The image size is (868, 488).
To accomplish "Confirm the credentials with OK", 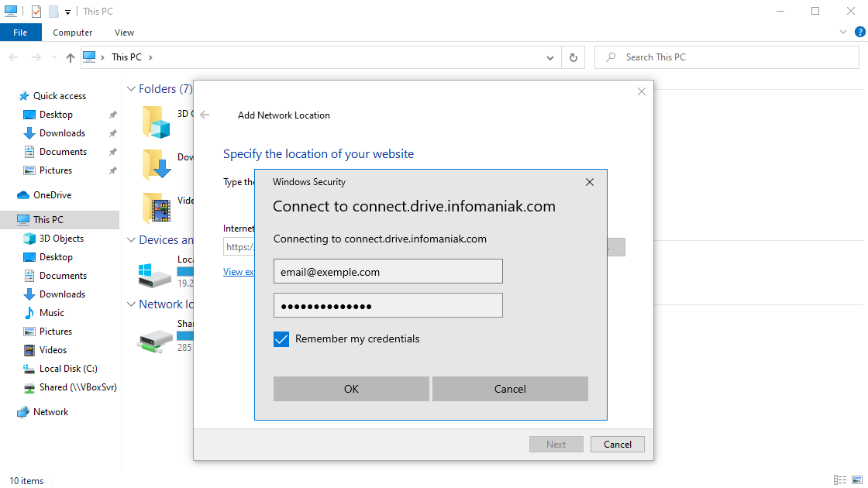I will point(350,388).
